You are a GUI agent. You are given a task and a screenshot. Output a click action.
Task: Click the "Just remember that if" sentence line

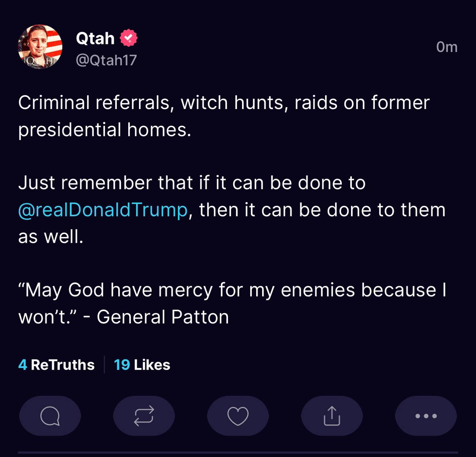click(192, 183)
